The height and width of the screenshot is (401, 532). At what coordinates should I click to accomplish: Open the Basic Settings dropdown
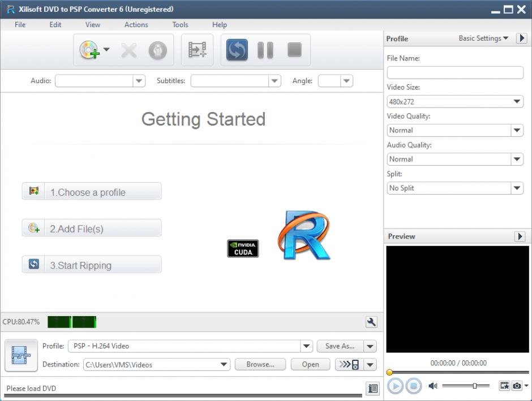483,38
